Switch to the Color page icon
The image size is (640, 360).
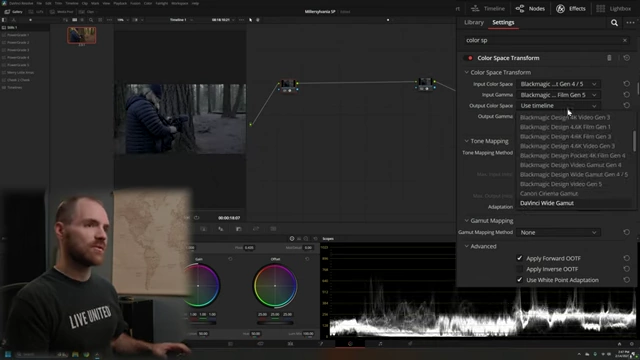coord(350,344)
